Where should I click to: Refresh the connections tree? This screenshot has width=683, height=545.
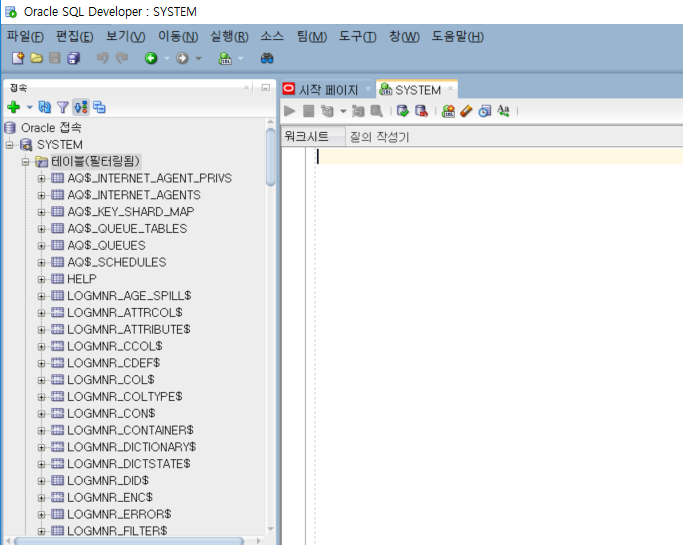tap(45, 107)
